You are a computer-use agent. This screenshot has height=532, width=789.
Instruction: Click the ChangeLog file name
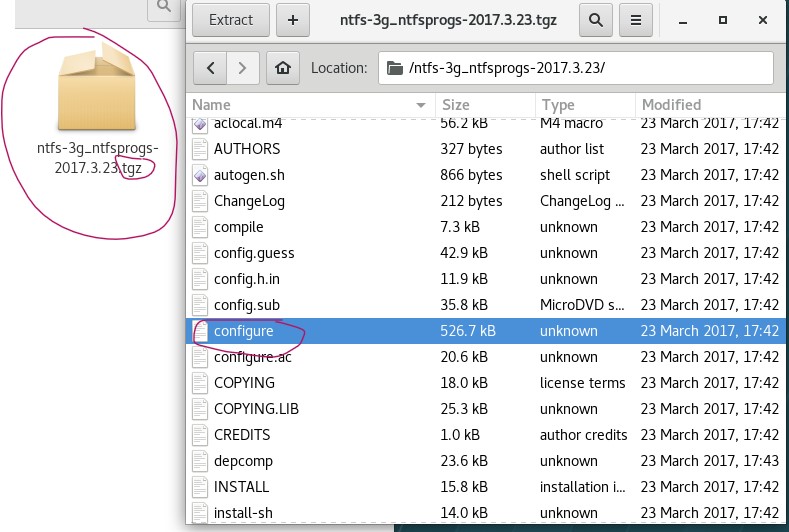click(249, 201)
